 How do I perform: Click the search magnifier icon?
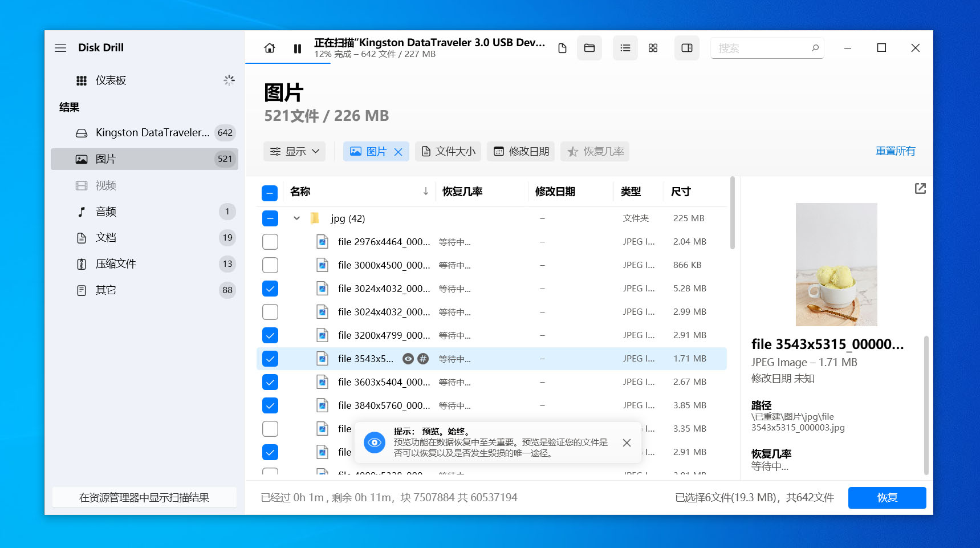coord(815,48)
